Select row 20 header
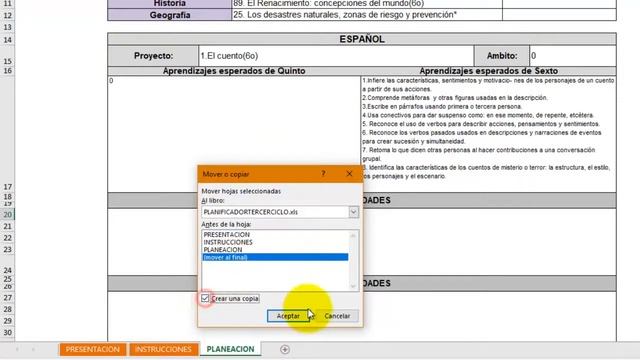The width and height of the screenshot is (640, 360). point(7,215)
